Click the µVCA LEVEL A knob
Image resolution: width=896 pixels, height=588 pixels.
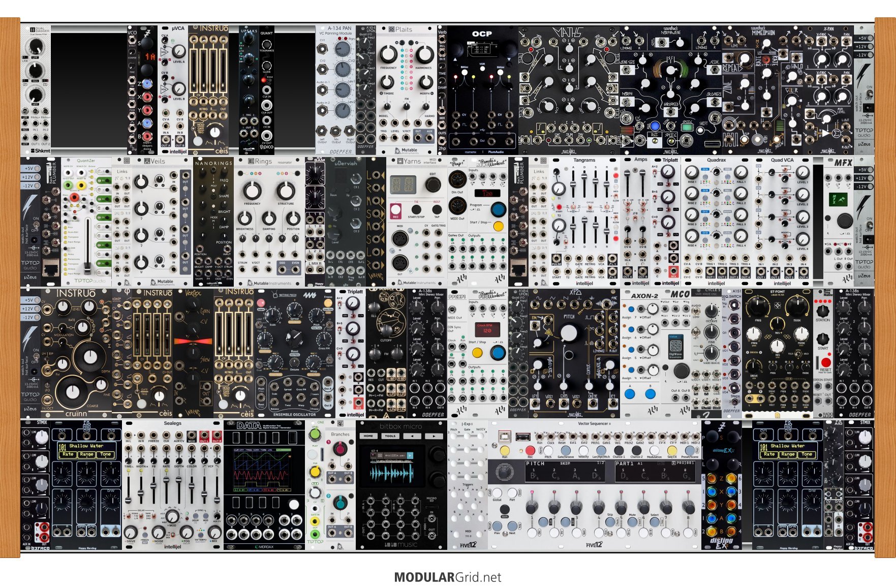pyautogui.click(x=178, y=51)
